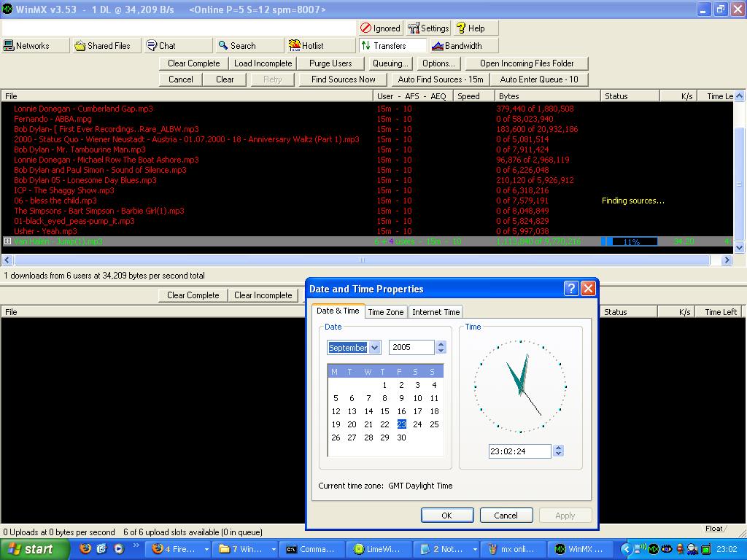This screenshot has height=560, width=747.
Task: Click the WinMX system tray icon
Action: pos(654,549)
